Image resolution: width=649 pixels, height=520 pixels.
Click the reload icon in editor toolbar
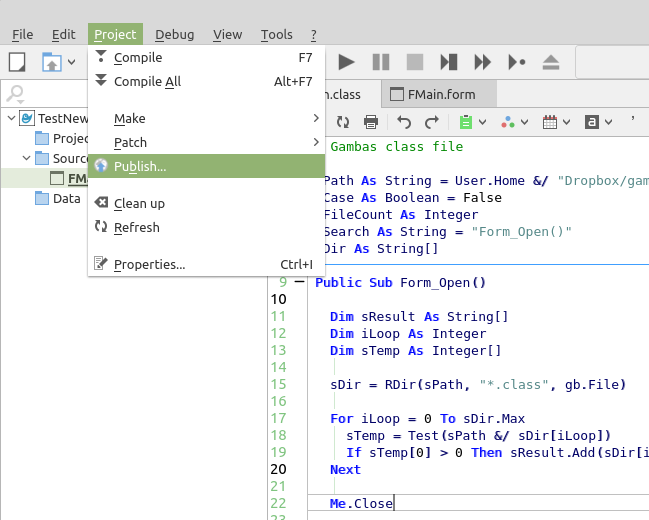pyautogui.click(x=343, y=122)
